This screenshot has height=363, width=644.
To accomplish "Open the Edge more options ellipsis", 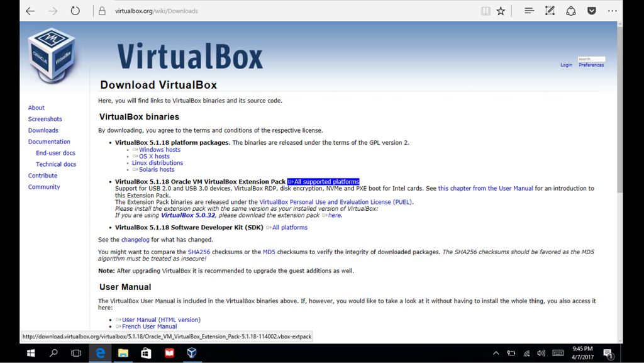I will click(612, 11).
